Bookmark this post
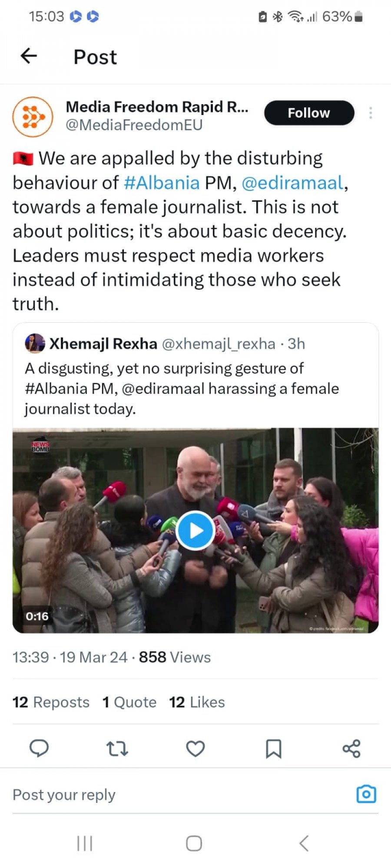This screenshot has height=868, width=391. (274, 749)
